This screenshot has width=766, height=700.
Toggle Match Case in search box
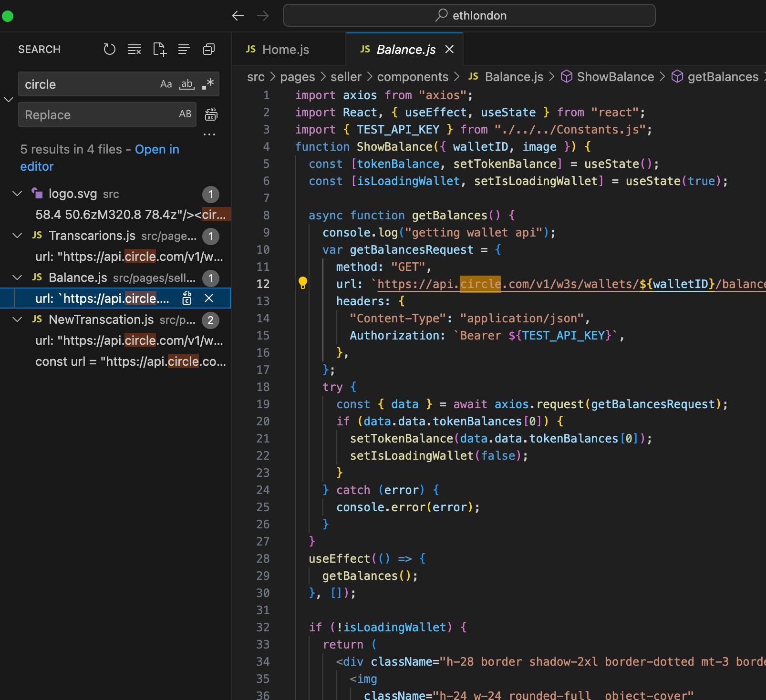coord(166,84)
